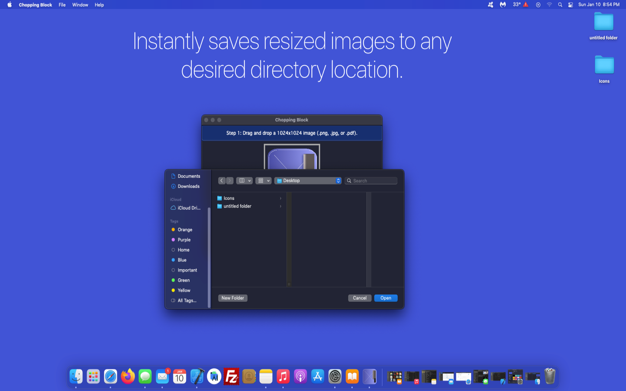Click the Open button

[x=386, y=298]
